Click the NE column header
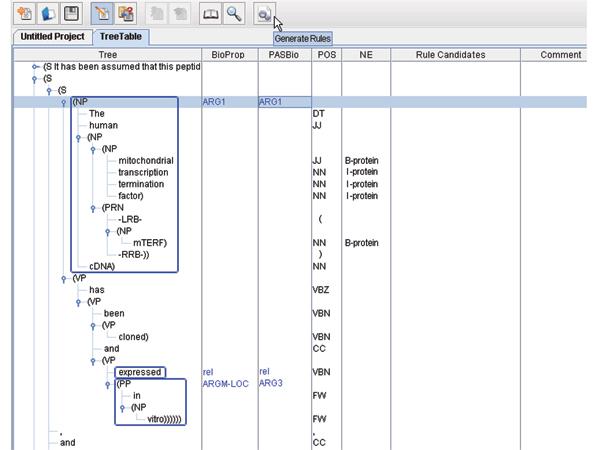Image resolution: width=600 pixels, height=450 pixels. (x=366, y=55)
